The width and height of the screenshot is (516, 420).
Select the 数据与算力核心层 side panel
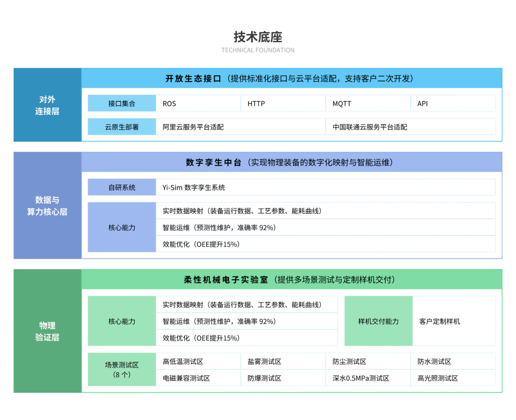point(47,206)
